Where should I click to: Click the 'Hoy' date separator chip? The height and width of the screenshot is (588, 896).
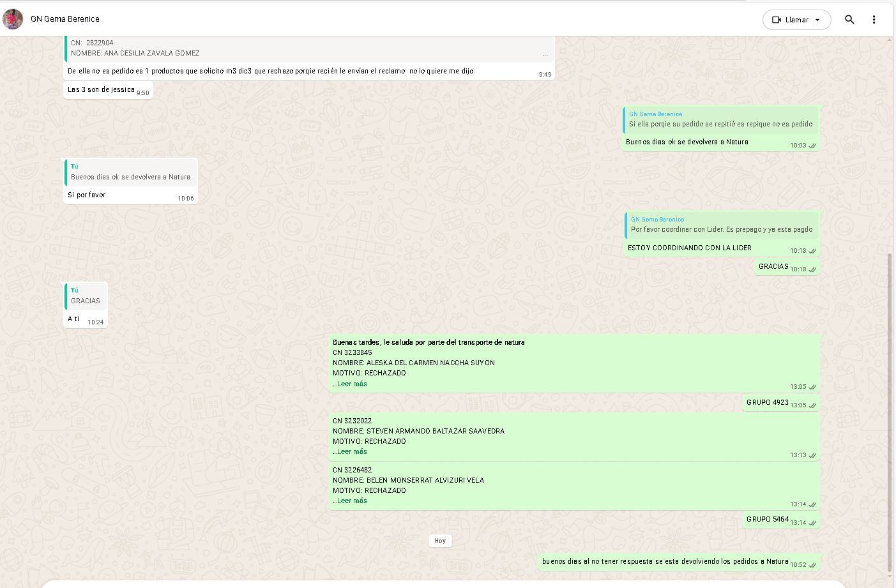point(440,541)
